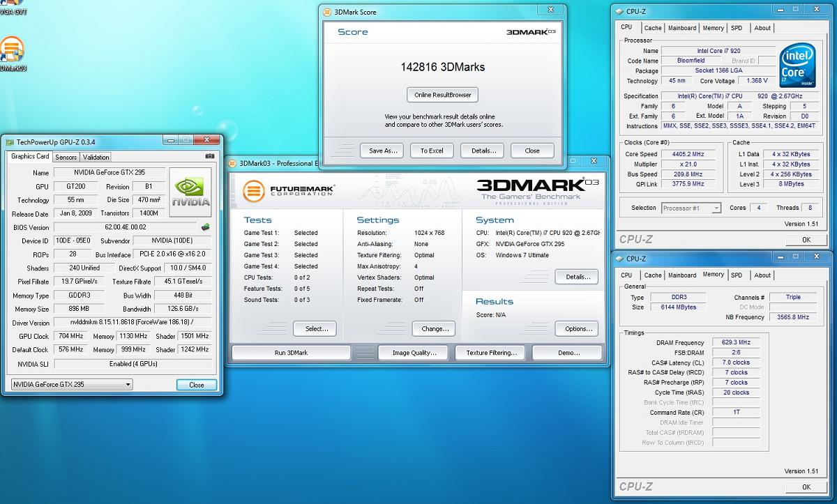Click Close button in GPU-Z

coord(197,385)
